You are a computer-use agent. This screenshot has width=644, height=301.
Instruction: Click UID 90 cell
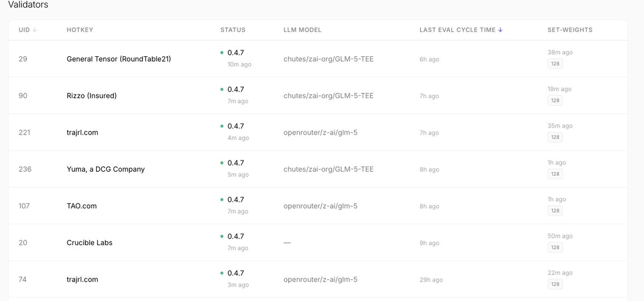coord(23,96)
